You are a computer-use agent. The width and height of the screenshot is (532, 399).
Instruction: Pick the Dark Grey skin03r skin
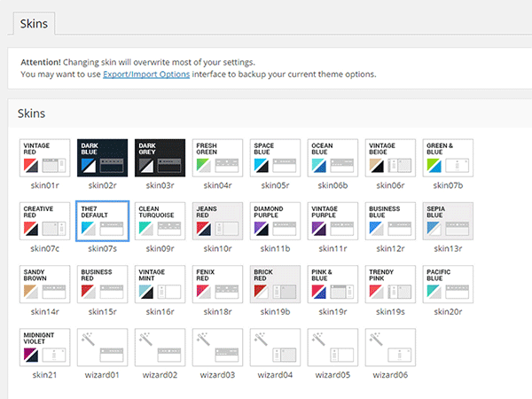click(160, 158)
